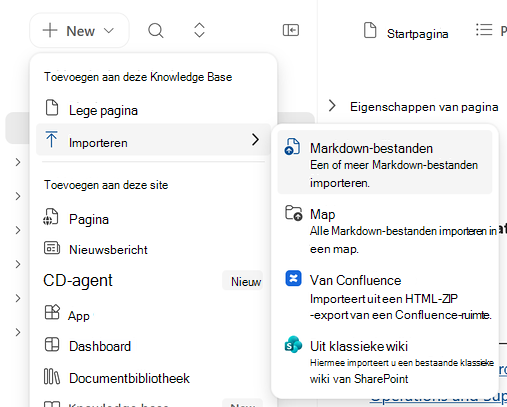The width and height of the screenshot is (507, 407).
Task: Click the Nieuwsbericht news icon
Action: tap(52, 248)
